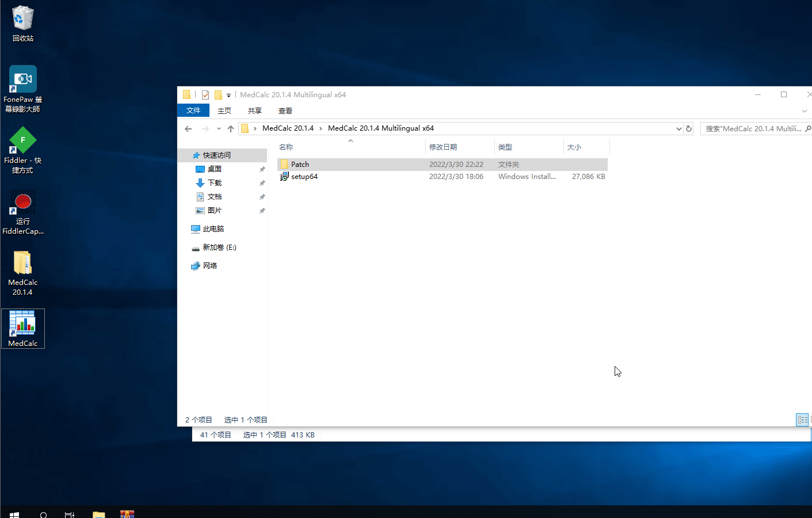The width and height of the screenshot is (812, 518).
Task: Open 文档 in the navigation pane
Action: point(214,197)
